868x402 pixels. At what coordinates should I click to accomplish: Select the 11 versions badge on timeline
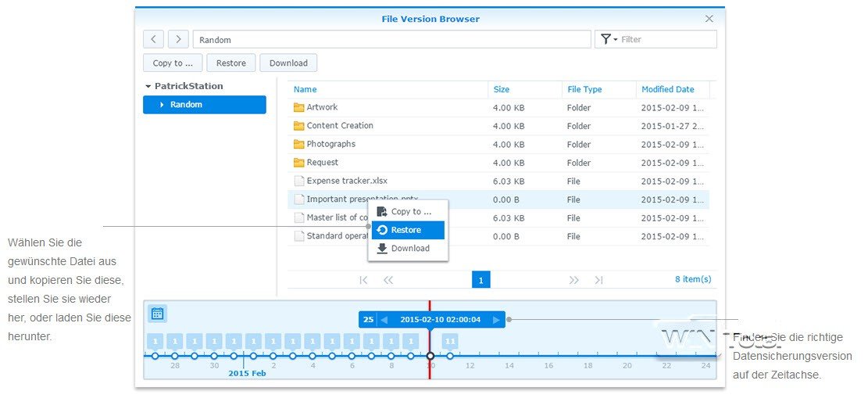pyautogui.click(x=450, y=341)
